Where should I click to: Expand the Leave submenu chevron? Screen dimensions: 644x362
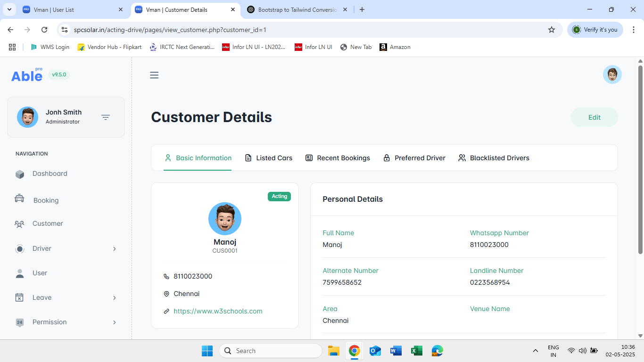(114, 298)
